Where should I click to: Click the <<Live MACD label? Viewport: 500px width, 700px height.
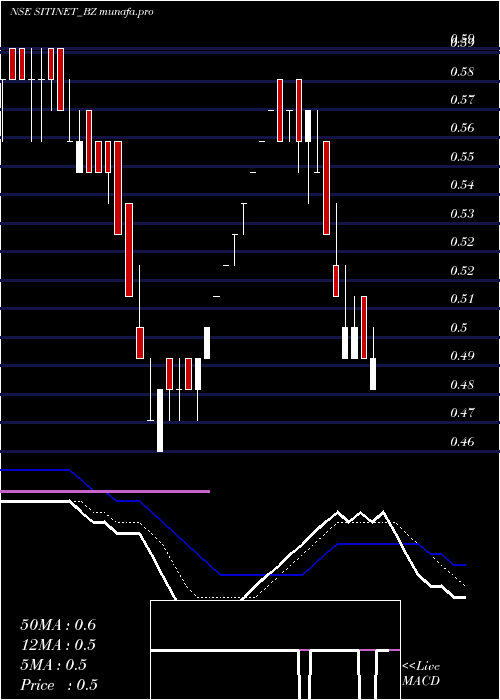coord(421,674)
